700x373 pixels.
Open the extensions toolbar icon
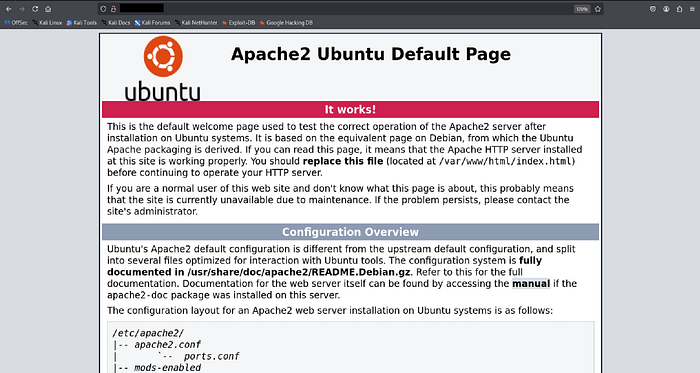pos(679,9)
